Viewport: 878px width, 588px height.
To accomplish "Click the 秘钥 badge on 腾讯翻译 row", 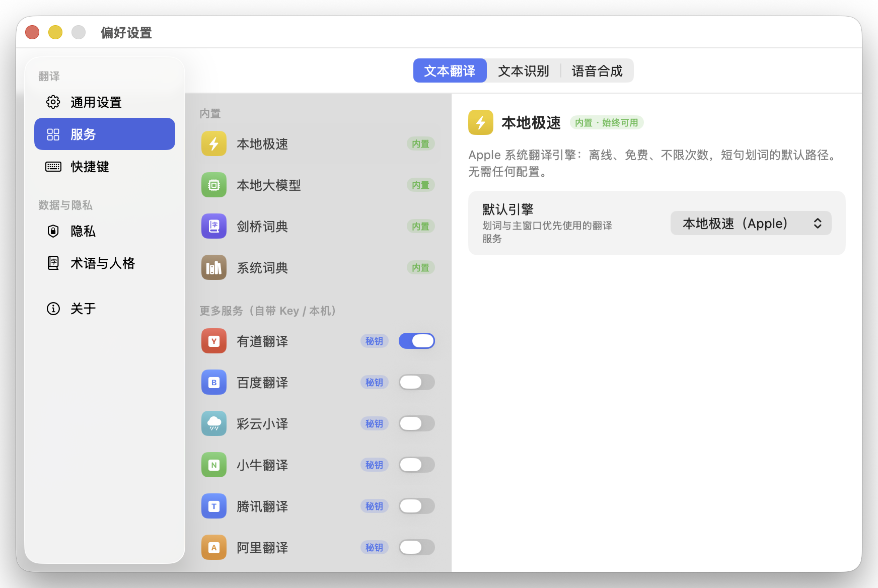I will pyautogui.click(x=374, y=506).
